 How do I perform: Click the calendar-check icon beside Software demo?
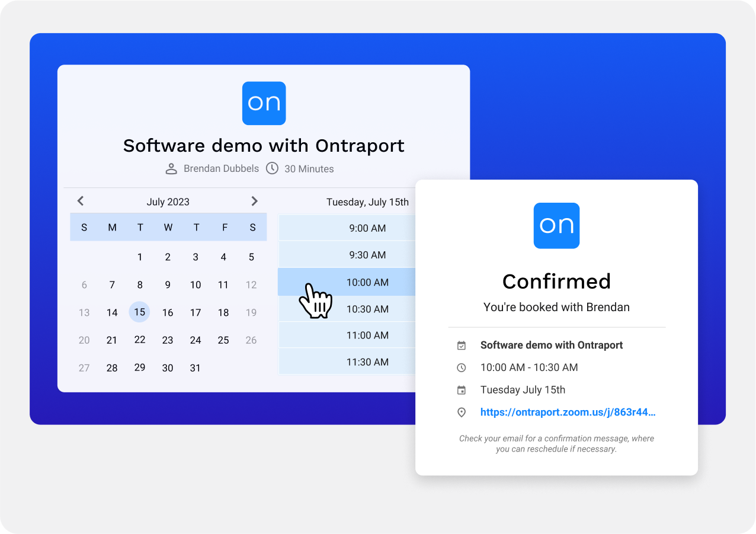point(462,346)
